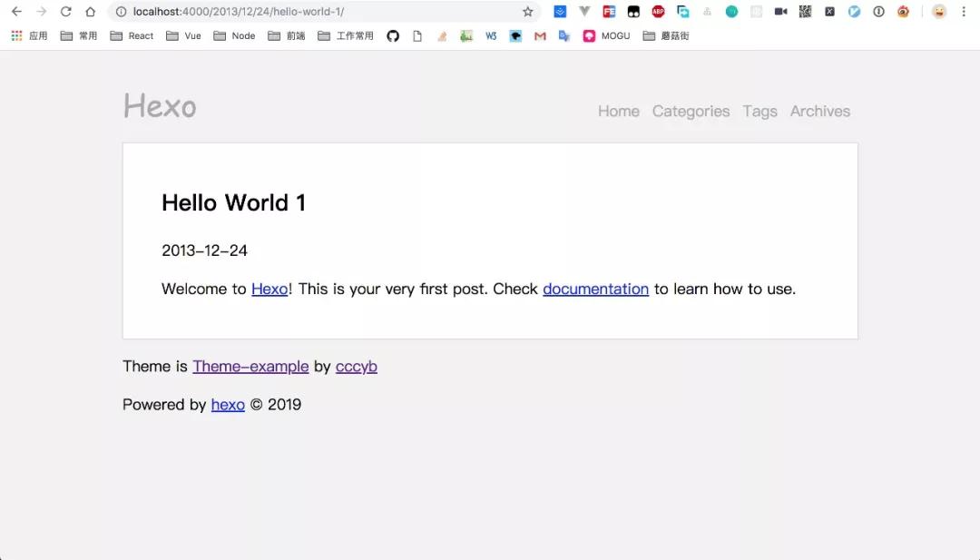
Task: Expand the 工作常用 bookmark folder
Action: 346,35
